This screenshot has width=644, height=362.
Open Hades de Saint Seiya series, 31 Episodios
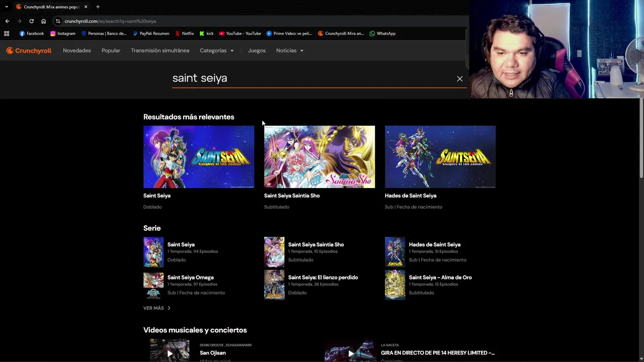(440, 252)
